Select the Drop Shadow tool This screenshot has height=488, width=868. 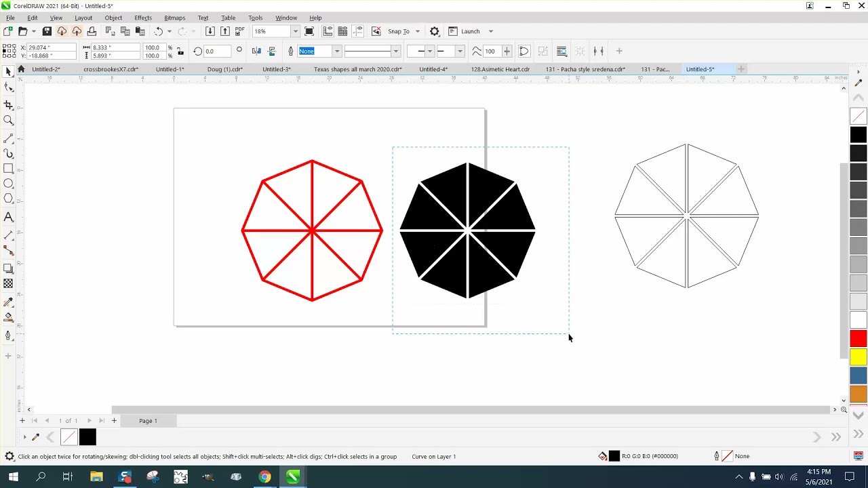pyautogui.click(x=8, y=268)
